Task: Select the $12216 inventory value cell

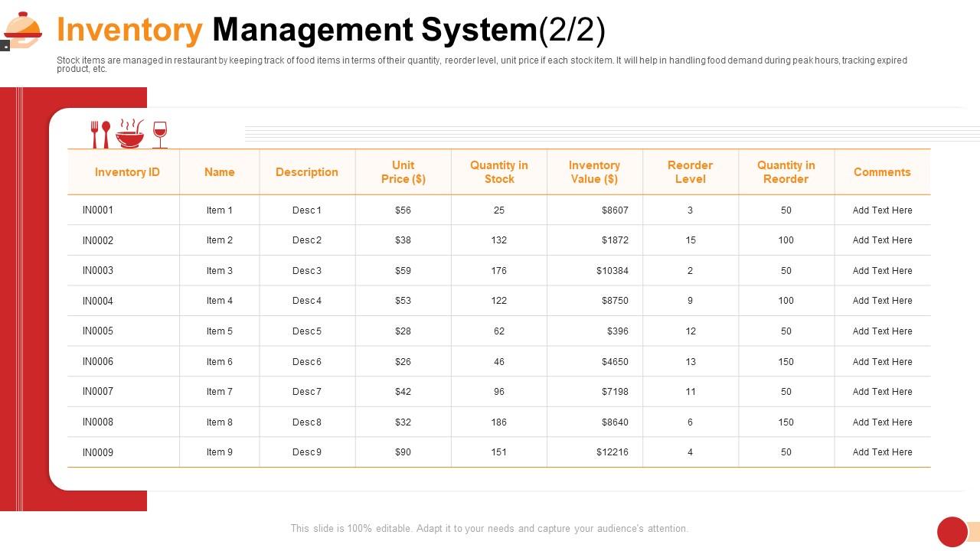Action: point(612,452)
